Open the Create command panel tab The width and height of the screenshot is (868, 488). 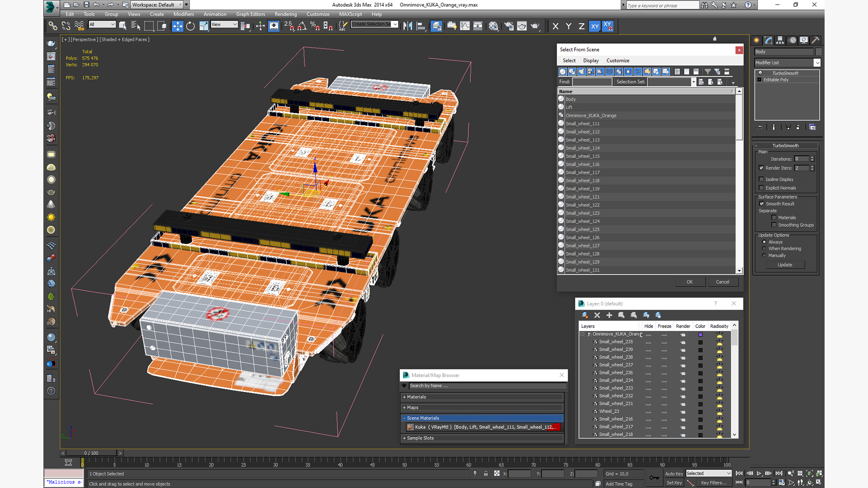(x=757, y=40)
